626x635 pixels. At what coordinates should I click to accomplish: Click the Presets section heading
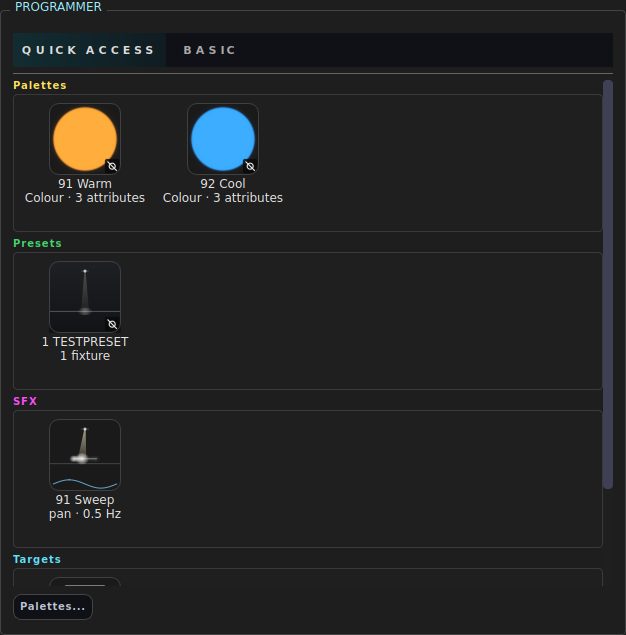[x=37, y=243]
